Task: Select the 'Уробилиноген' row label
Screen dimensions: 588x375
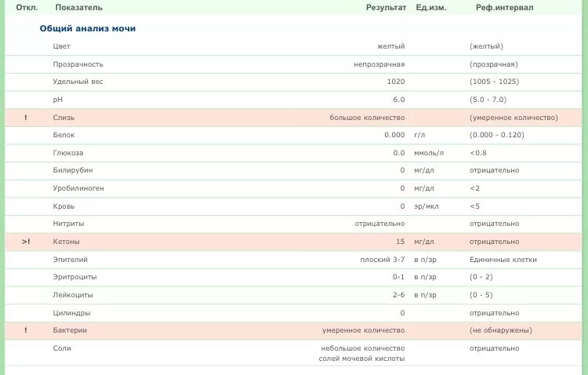Action: 78,188
